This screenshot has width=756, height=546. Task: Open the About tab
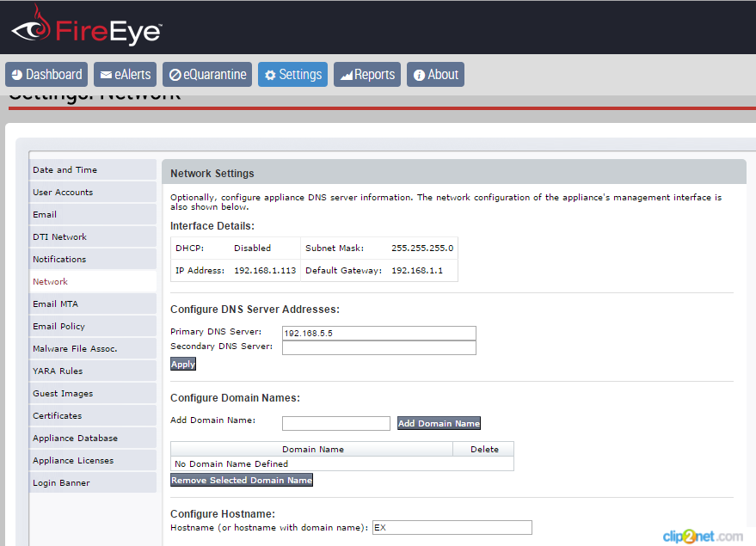click(x=435, y=74)
